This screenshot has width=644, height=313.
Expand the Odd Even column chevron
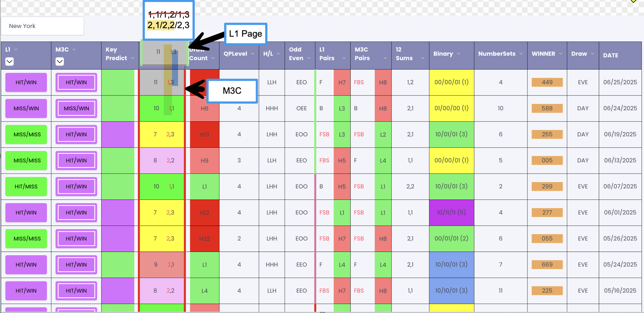[309, 58]
